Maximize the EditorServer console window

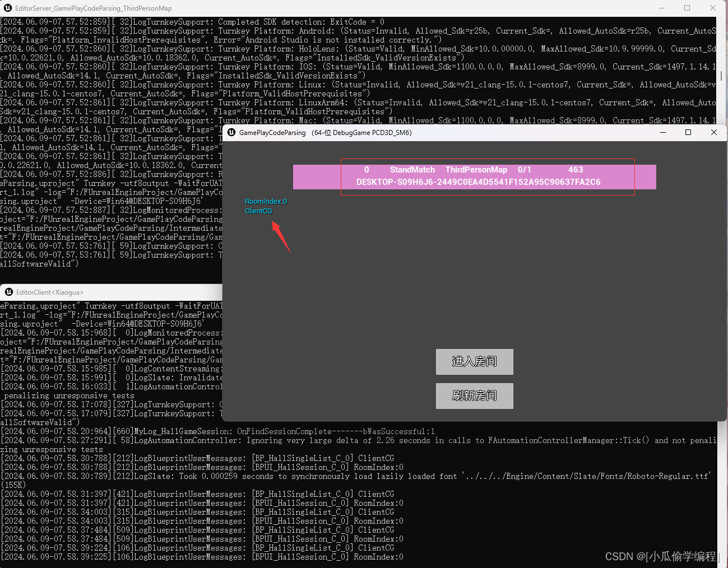coord(687,8)
